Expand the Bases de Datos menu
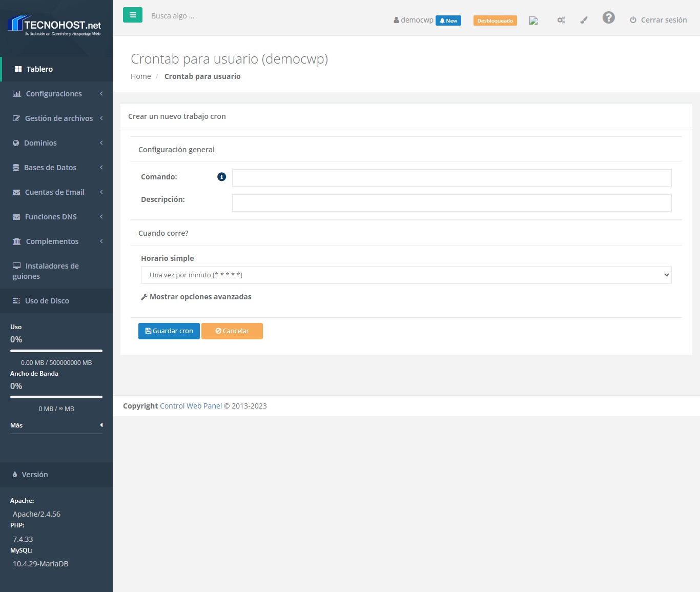The height and width of the screenshot is (592, 700). 56,168
